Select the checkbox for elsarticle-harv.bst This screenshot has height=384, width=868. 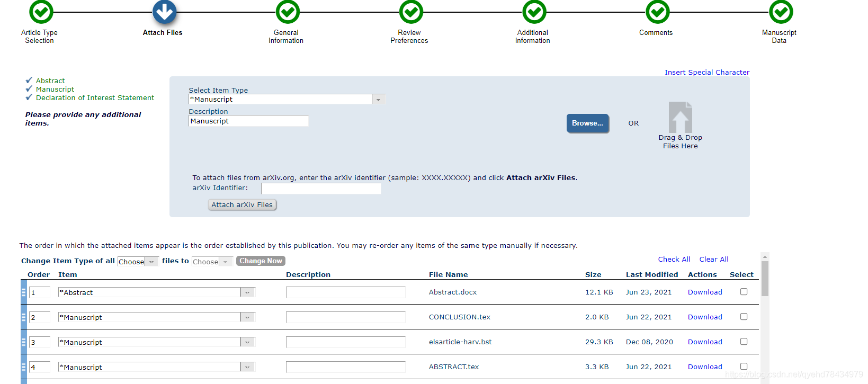click(744, 342)
